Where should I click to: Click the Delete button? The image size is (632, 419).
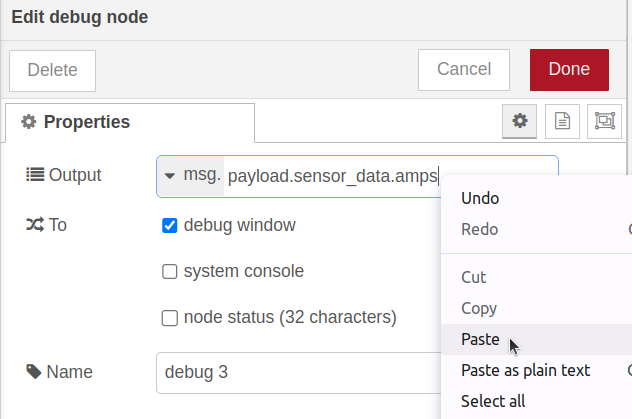pyautogui.click(x=52, y=71)
